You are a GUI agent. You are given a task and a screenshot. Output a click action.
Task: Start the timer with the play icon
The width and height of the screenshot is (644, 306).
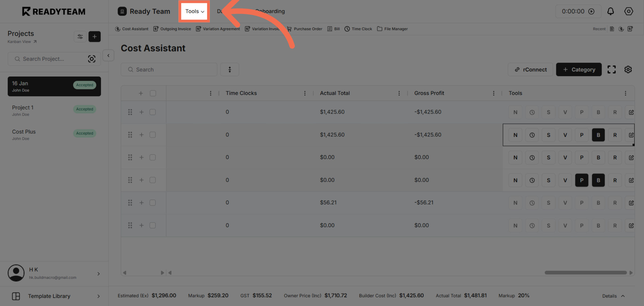coord(592,11)
